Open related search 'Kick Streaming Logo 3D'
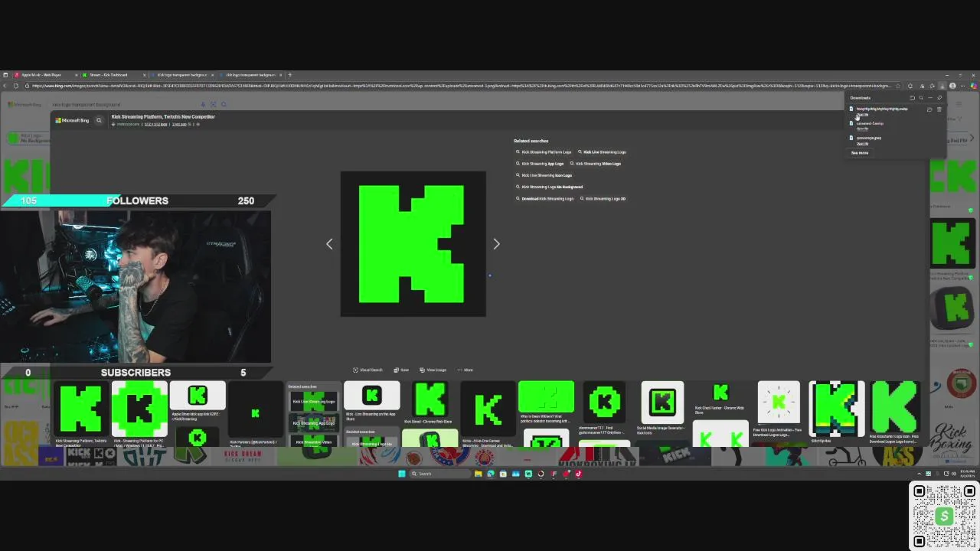The image size is (980, 551). coord(603,198)
